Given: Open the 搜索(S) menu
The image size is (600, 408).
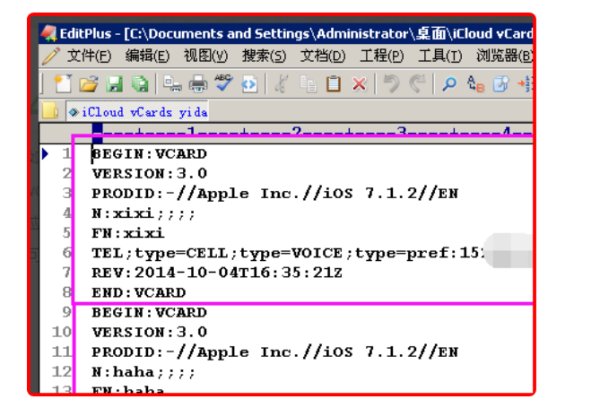Looking at the screenshot, I should pyautogui.click(x=263, y=55).
